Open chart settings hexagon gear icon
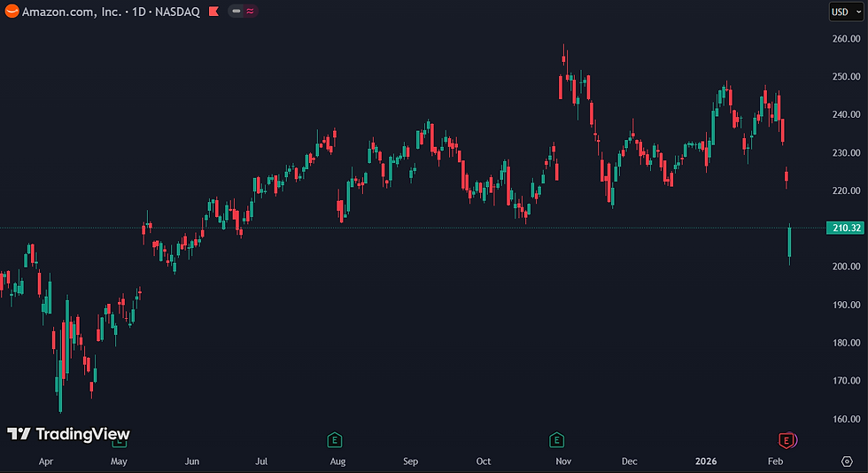This screenshot has height=473, width=868. [x=847, y=461]
